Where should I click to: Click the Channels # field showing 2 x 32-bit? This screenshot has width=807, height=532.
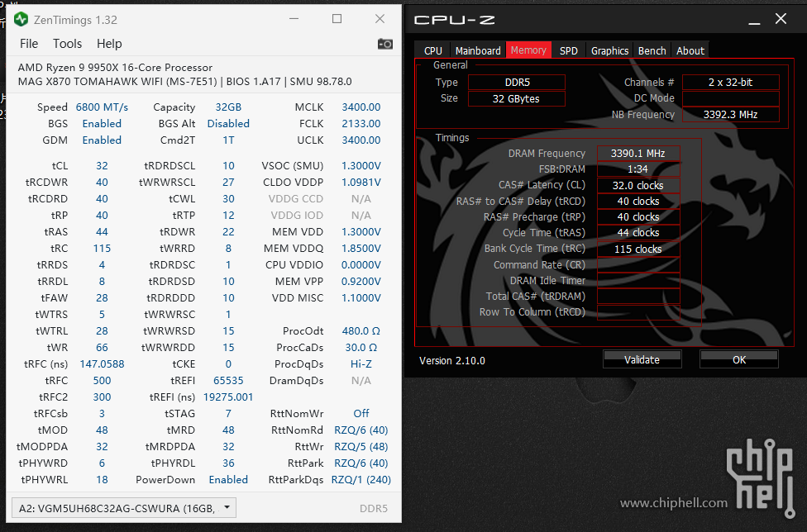click(x=731, y=83)
